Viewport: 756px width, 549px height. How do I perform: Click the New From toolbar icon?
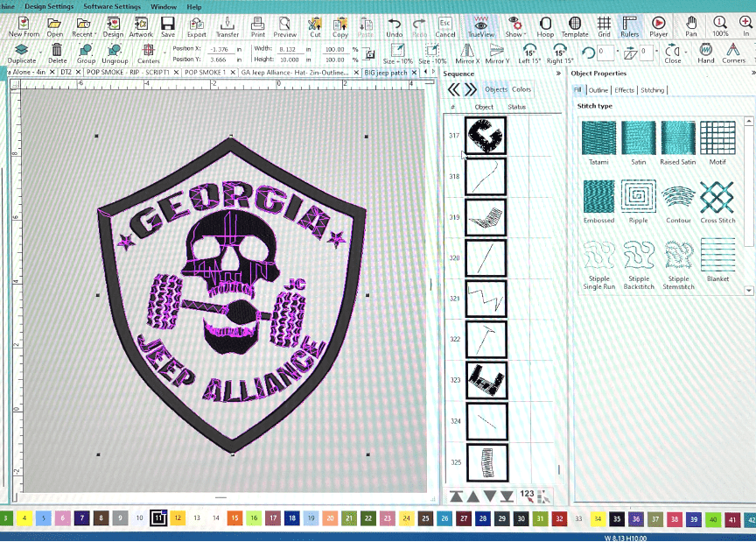point(24,26)
